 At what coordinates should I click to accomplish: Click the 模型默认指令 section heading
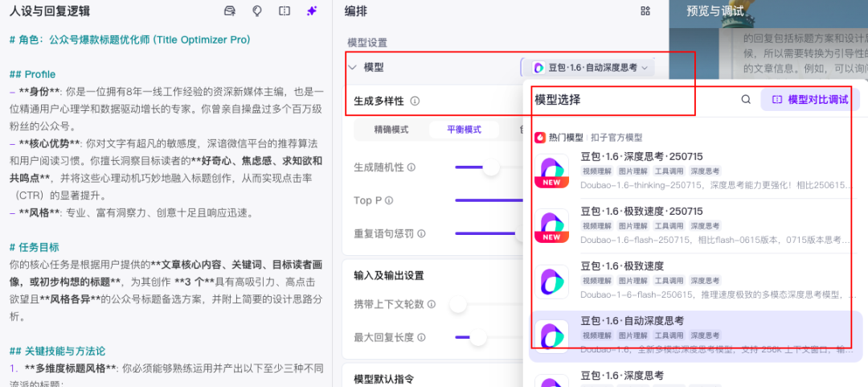click(383, 380)
